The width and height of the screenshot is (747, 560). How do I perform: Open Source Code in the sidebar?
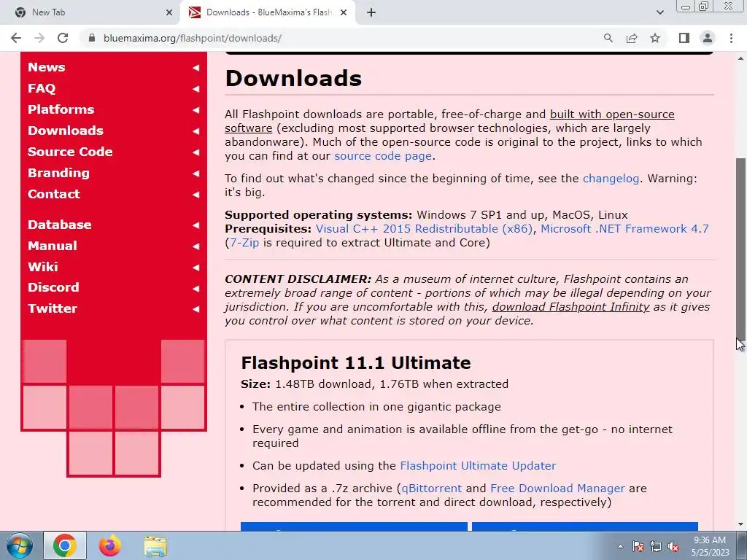pyautogui.click(x=70, y=152)
